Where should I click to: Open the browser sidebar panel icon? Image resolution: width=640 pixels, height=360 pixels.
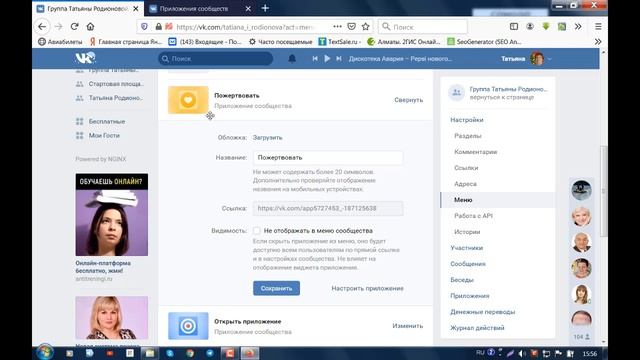(514, 27)
